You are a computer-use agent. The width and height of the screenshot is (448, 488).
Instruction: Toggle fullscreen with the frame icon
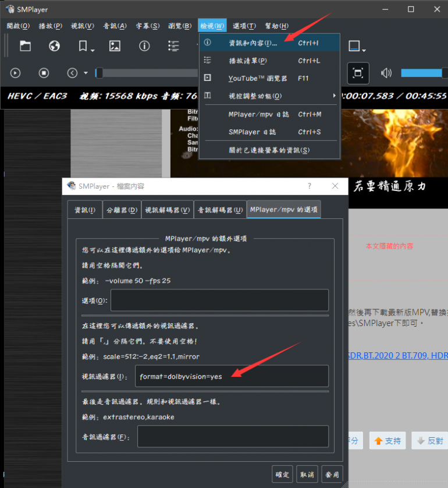358,73
